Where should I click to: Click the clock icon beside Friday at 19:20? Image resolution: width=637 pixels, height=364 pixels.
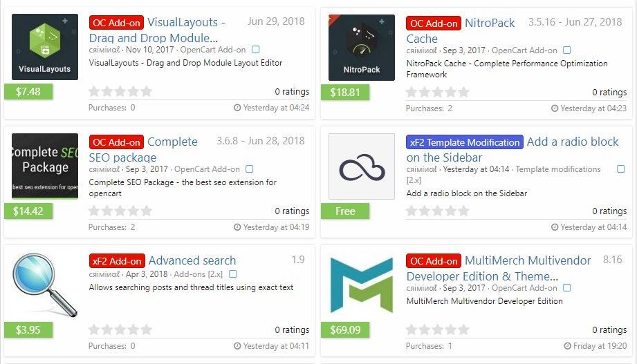567,346
